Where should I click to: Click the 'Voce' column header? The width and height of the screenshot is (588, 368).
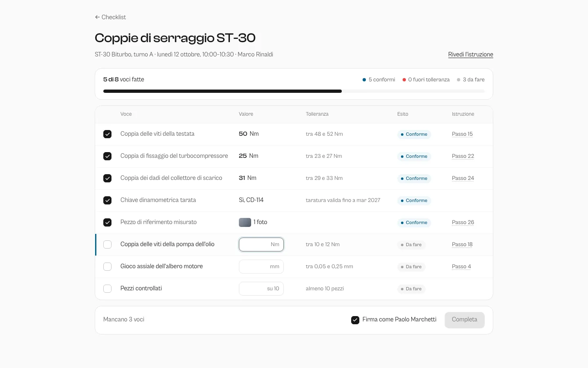(126, 114)
